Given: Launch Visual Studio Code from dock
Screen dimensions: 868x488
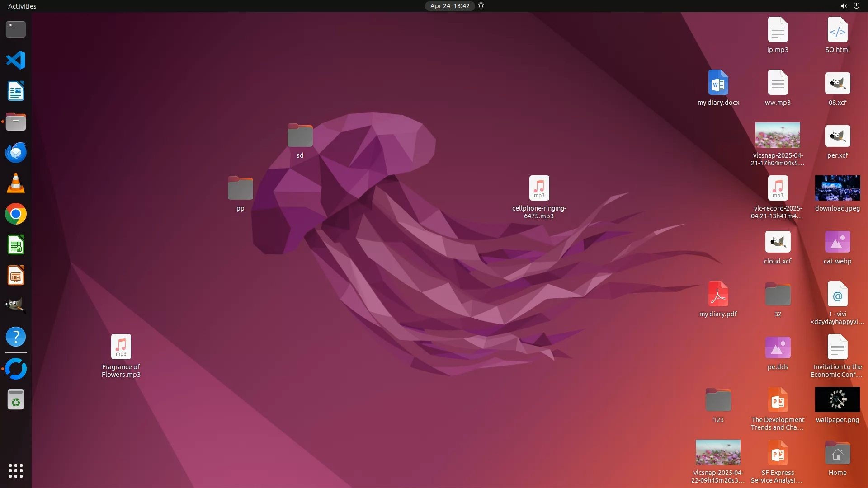Looking at the screenshot, I should click(16, 60).
